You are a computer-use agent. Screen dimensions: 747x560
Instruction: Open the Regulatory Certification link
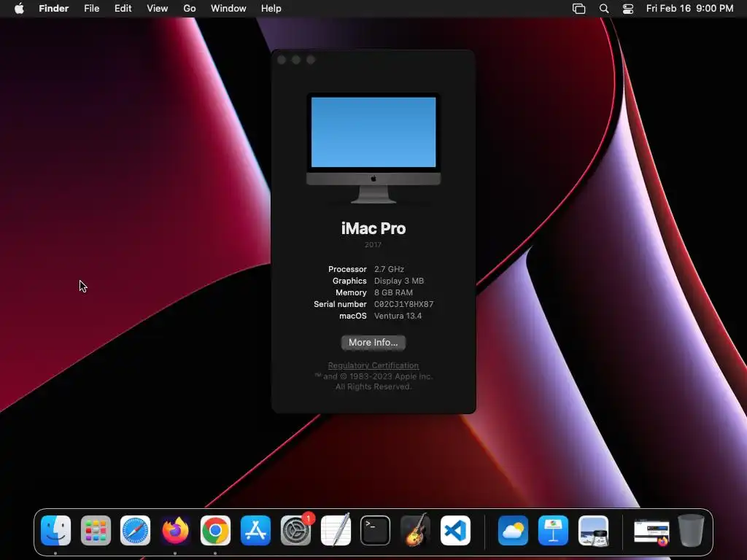click(373, 365)
